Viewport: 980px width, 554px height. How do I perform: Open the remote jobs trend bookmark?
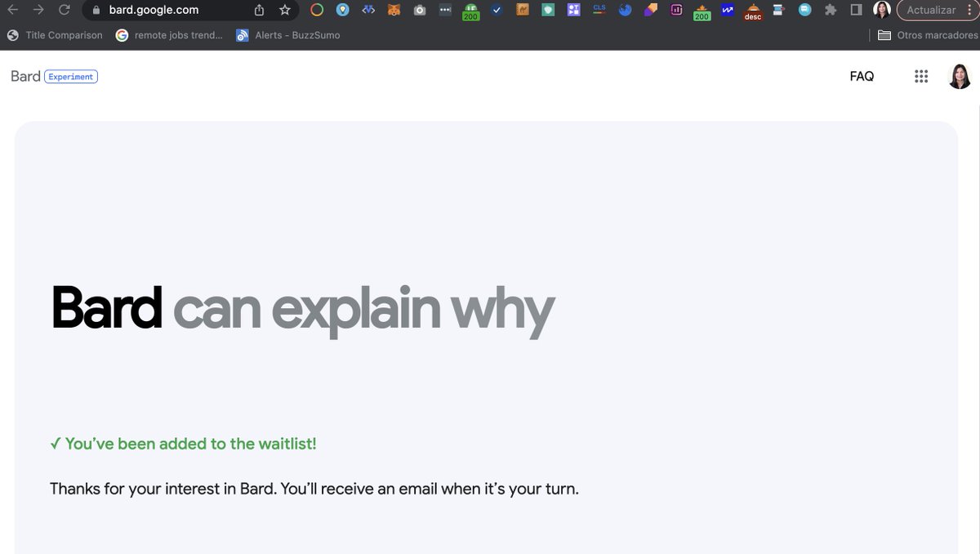pyautogui.click(x=169, y=35)
